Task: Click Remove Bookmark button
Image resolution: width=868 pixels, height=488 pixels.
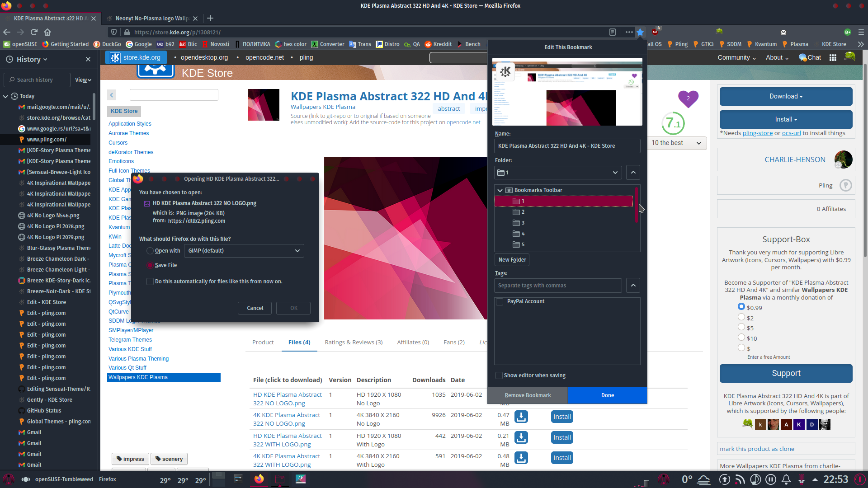Action: [x=528, y=395]
